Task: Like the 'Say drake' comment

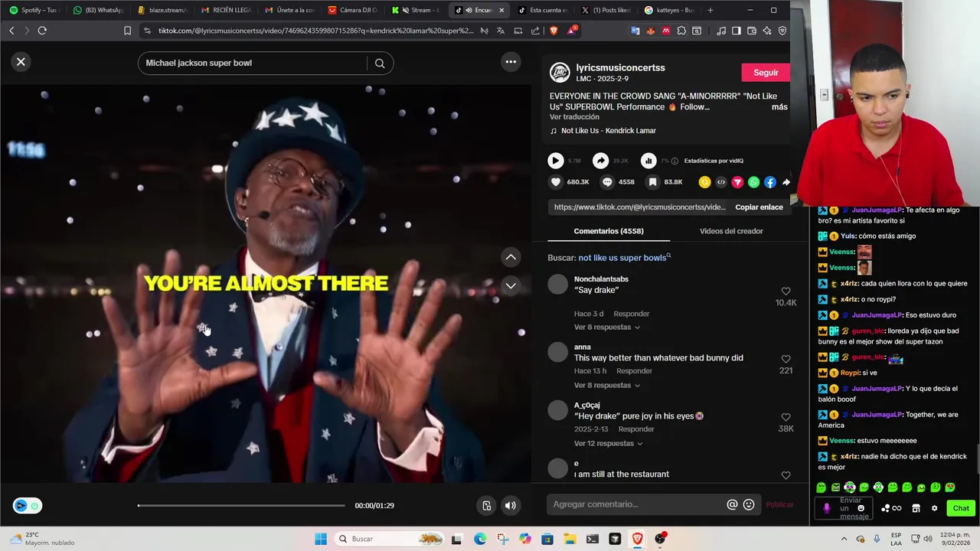Action: tap(786, 292)
